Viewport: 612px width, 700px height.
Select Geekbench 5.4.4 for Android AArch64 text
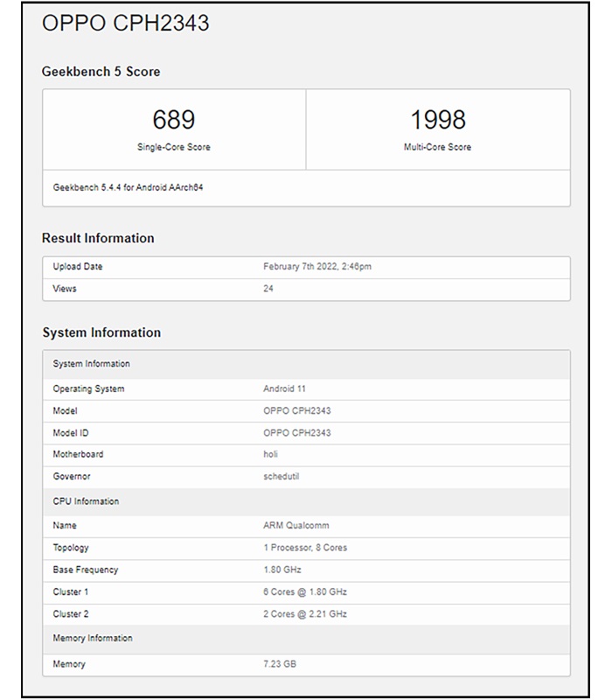point(128,187)
